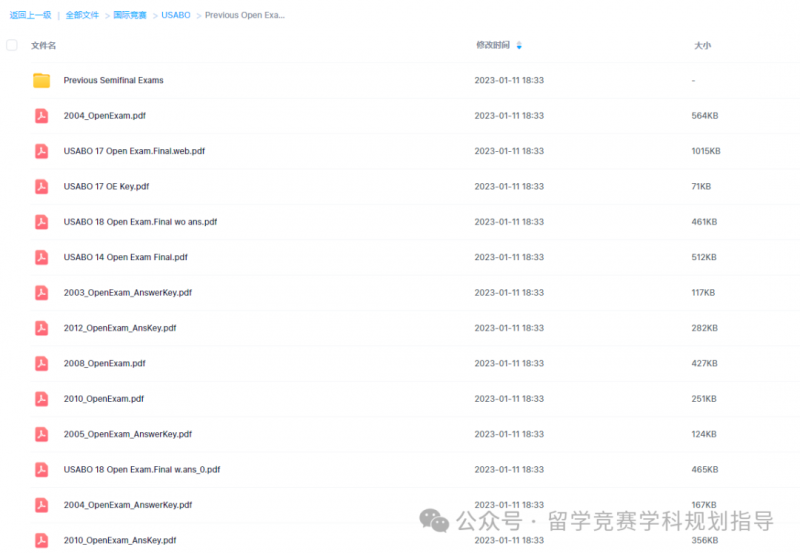The height and width of the screenshot is (553, 800).
Task: Click PDF icon of 2008_OpenExam.pdf
Action: pos(41,363)
